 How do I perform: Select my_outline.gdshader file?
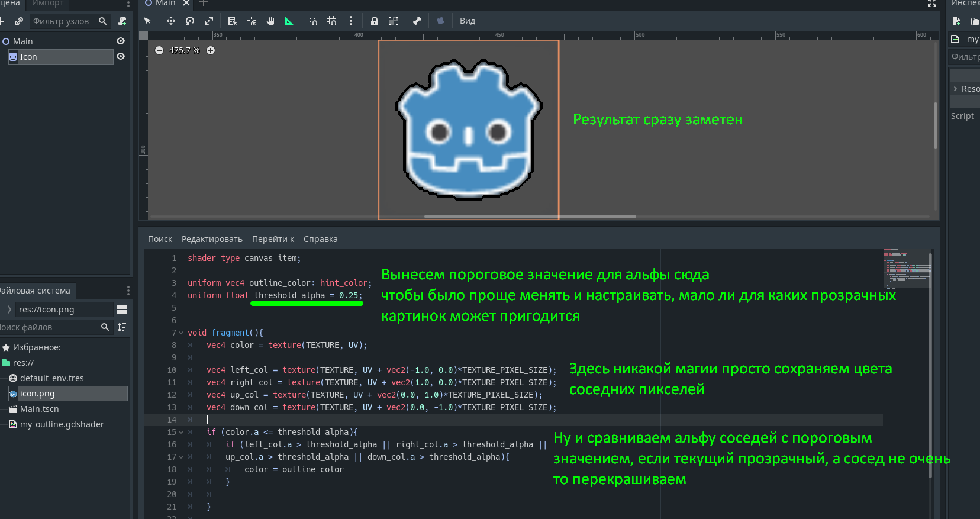point(62,424)
